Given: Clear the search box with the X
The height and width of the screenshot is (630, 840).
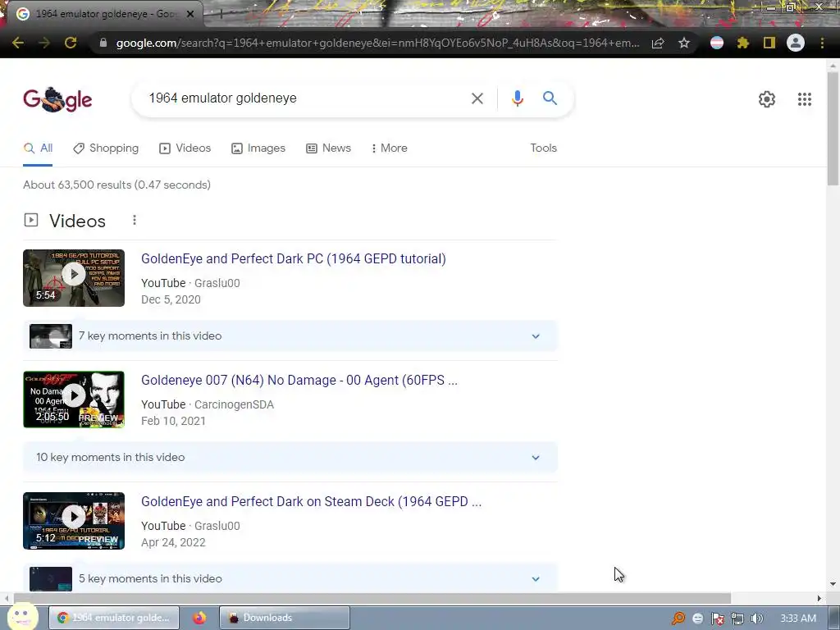Looking at the screenshot, I should point(477,98).
